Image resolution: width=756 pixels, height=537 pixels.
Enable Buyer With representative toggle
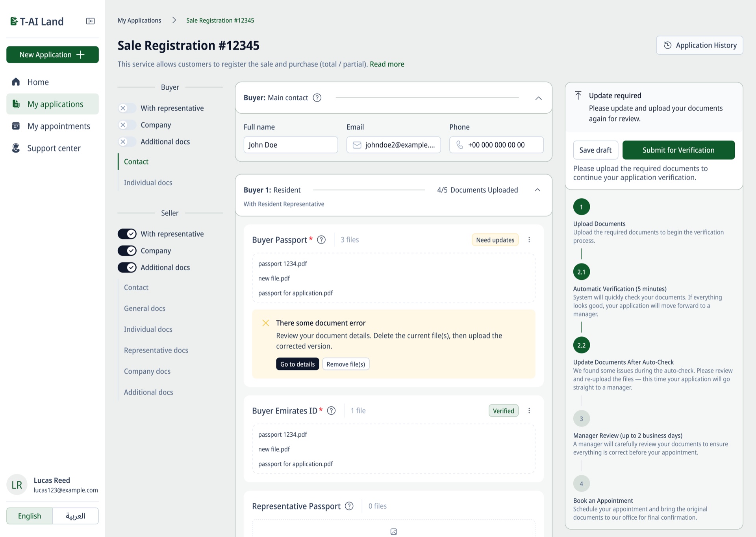pos(127,108)
